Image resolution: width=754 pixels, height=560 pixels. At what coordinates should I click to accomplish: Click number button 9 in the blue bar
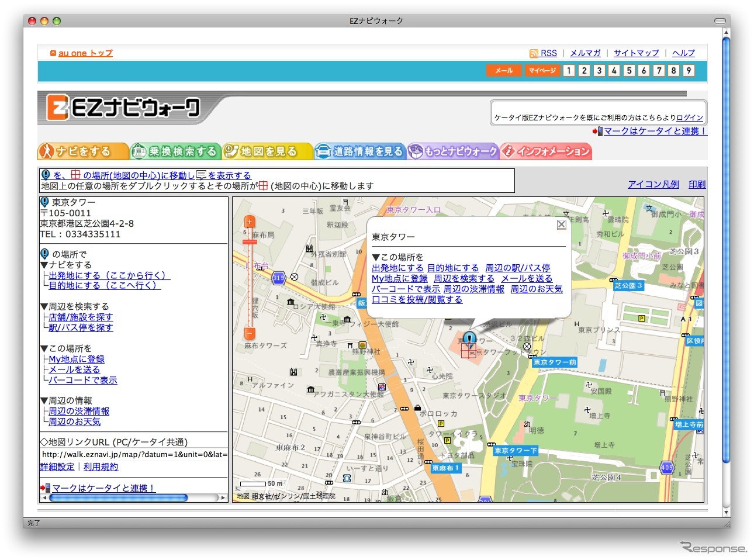[x=689, y=71]
